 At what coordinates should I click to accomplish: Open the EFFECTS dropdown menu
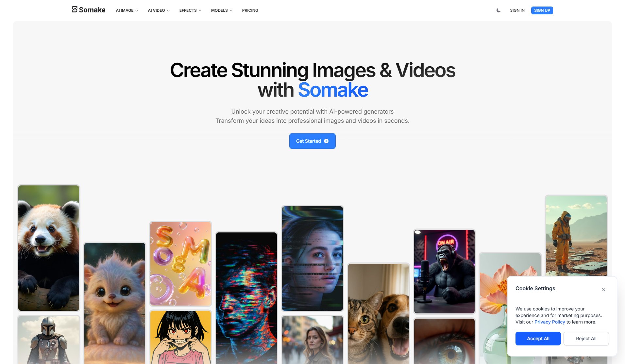(190, 10)
